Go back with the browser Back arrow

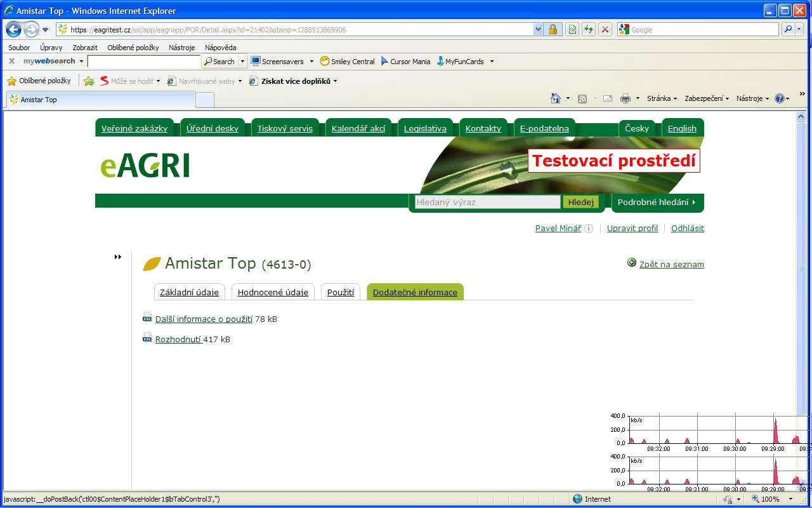coord(14,29)
